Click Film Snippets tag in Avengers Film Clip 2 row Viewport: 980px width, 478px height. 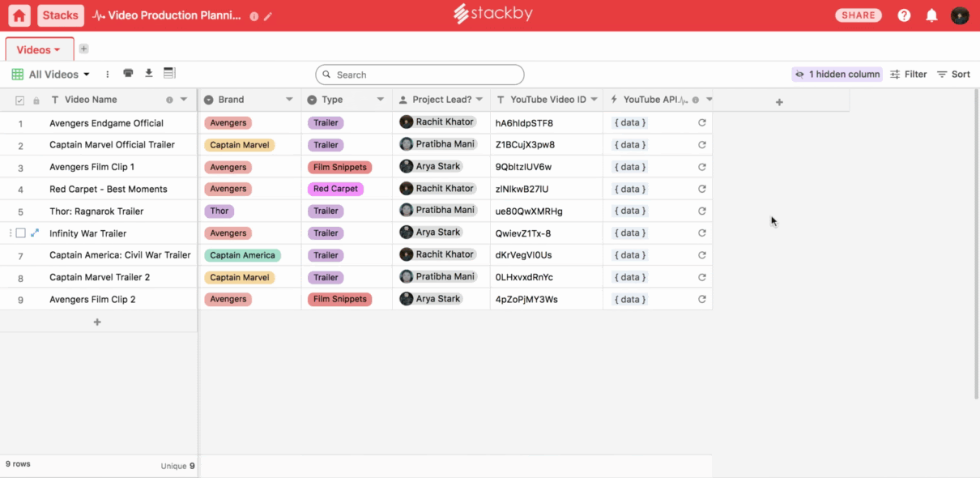(x=339, y=299)
